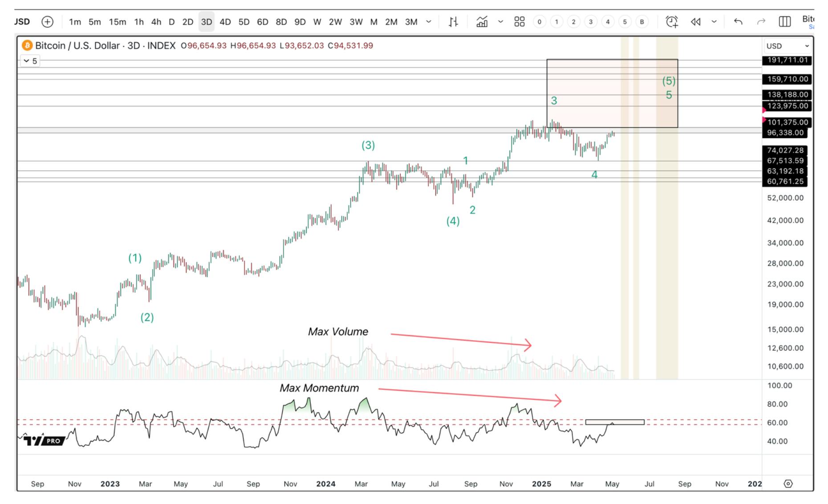Switch to the 8D timeframe
The height and width of the screenshot is (504, 828).
[281, 22]
